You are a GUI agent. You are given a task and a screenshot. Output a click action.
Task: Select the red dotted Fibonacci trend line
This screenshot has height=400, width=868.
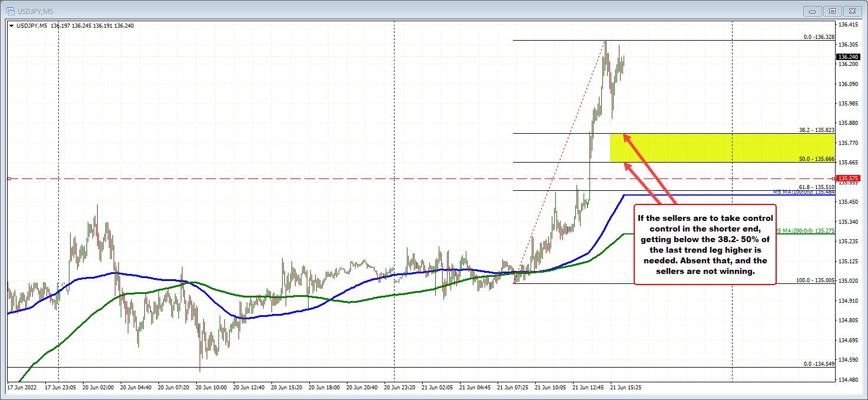559,162
